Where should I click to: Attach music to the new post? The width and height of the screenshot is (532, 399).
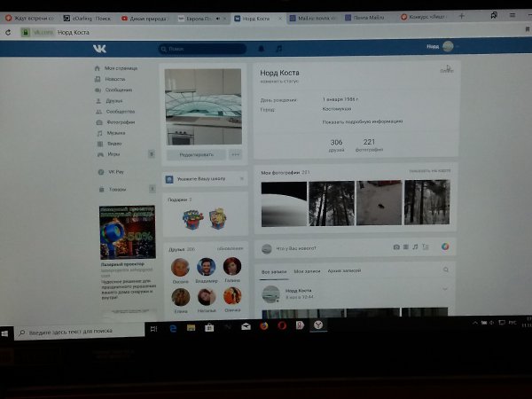(x=414, y=246)
